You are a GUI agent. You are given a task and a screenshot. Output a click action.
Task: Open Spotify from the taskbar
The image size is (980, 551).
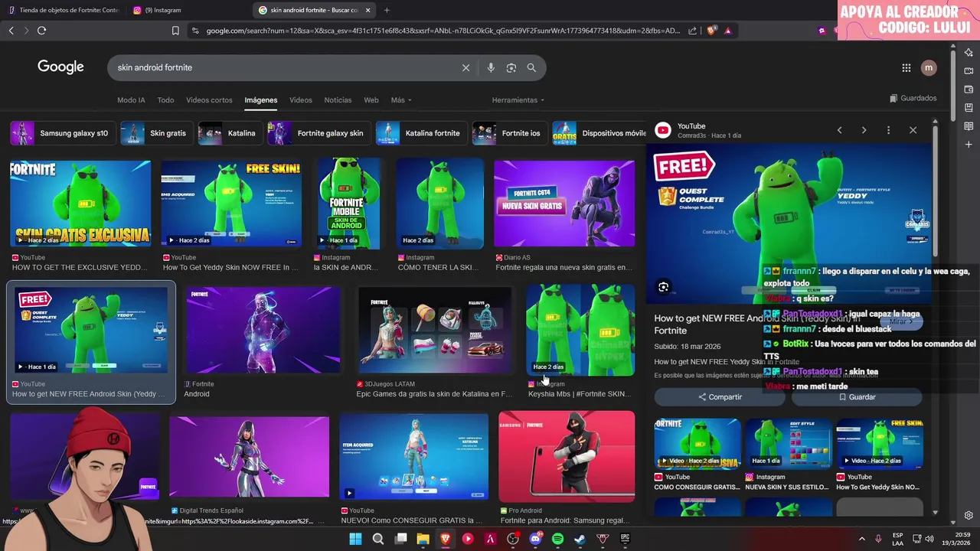point(557,539)
